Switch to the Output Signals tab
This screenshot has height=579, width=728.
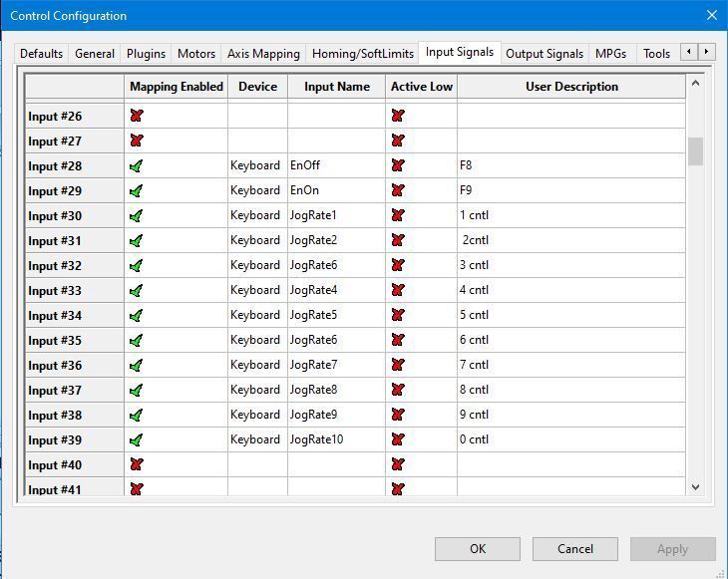pyautogui.click(x=545, y=54)
